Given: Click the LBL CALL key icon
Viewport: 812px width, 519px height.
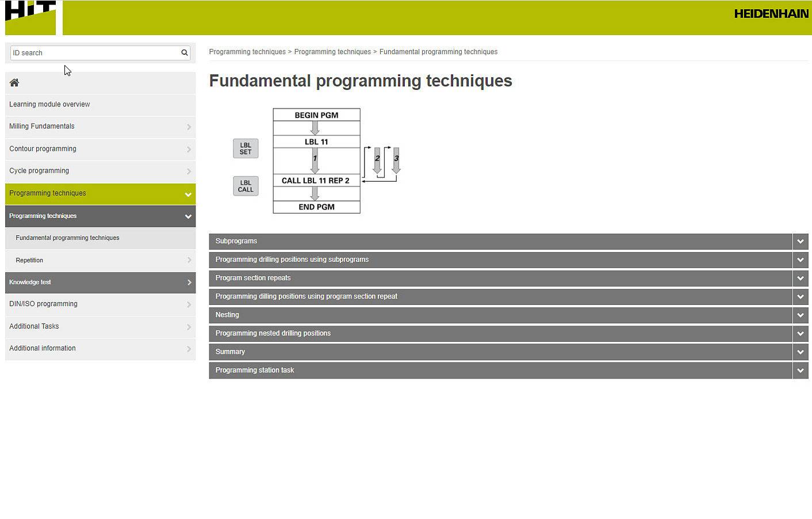Looking at the screenshot, I should click(246, 186).
